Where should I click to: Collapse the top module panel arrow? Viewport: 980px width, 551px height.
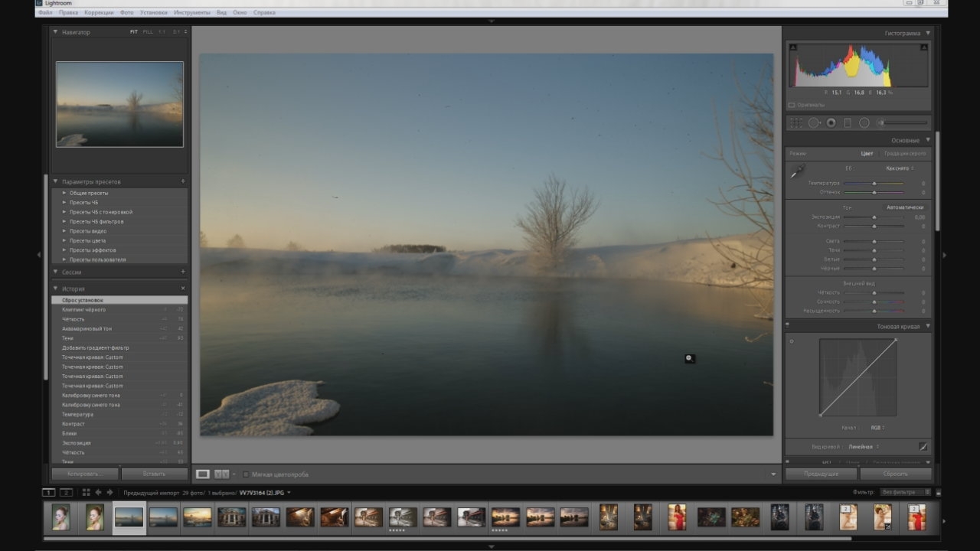(x=492, y=21)
